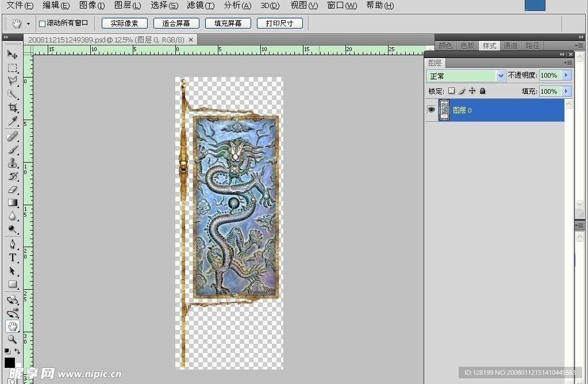This screenshot has height=384, width=588.
Task: Select the Zoom tool
Action: pos(13,339)
